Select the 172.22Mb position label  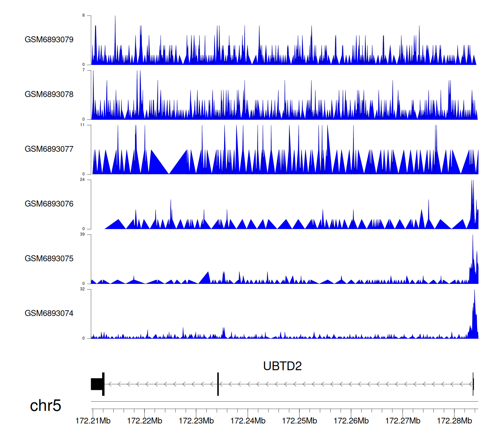[144, 421]
